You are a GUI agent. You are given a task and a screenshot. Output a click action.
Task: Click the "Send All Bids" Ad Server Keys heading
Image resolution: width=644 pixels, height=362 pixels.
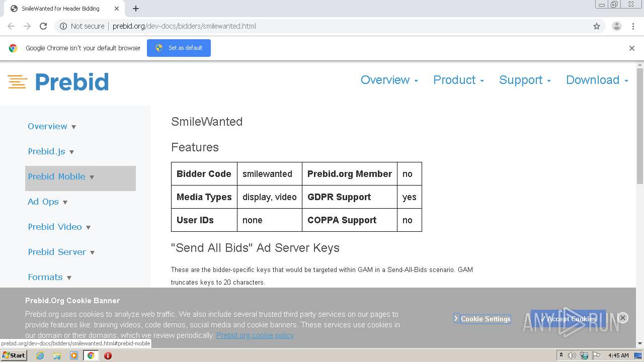(x=255, y=248)
